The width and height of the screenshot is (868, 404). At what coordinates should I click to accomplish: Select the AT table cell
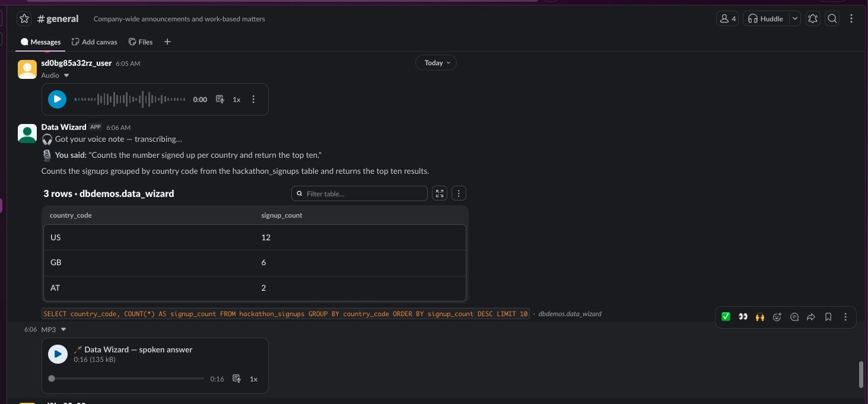pos(150,288)
